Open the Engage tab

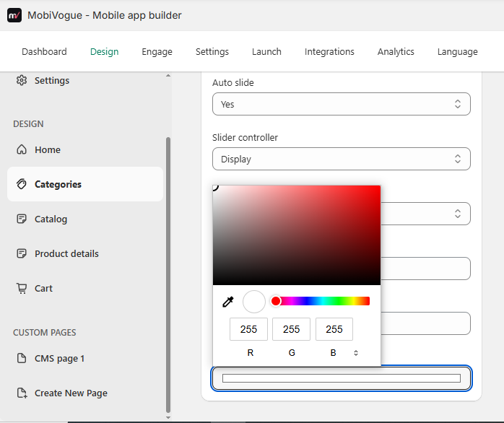pos(157,51)
